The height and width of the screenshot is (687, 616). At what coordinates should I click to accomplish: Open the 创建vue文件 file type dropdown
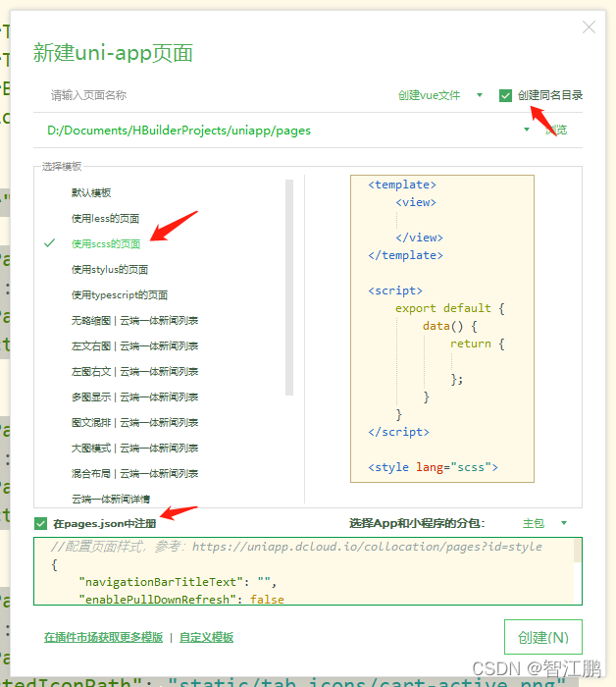pos(439,95)
